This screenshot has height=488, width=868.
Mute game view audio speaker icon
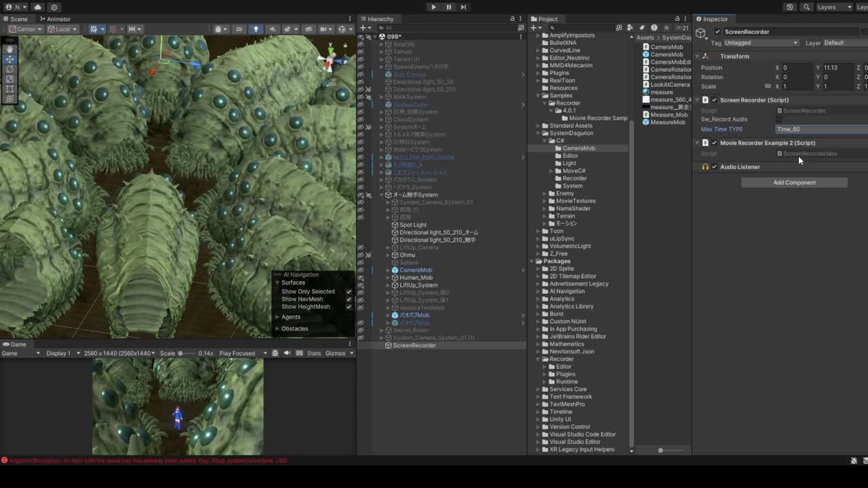[287, 353]
